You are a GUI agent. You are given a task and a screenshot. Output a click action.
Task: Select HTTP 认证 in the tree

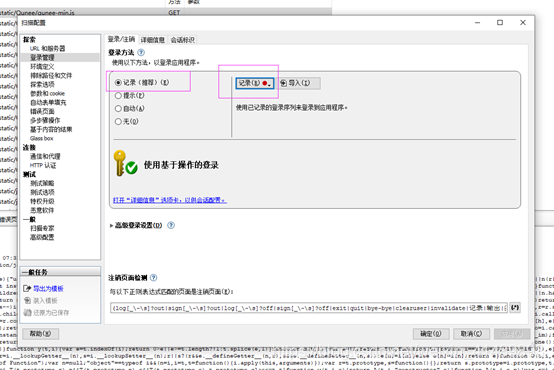(43, 165)
